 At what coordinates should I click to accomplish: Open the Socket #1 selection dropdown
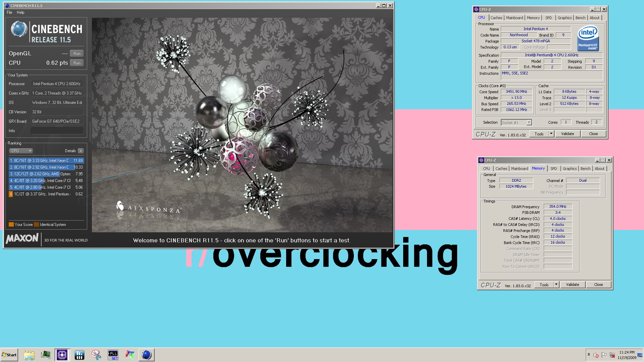516,123
